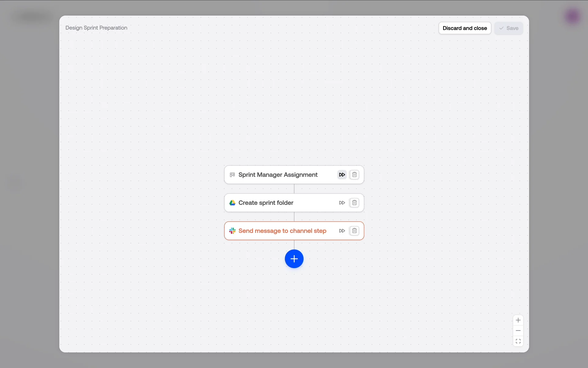Fit workflow to view with fullscreen icon
The height and width of the screenshot is (368, 588).
518,341
